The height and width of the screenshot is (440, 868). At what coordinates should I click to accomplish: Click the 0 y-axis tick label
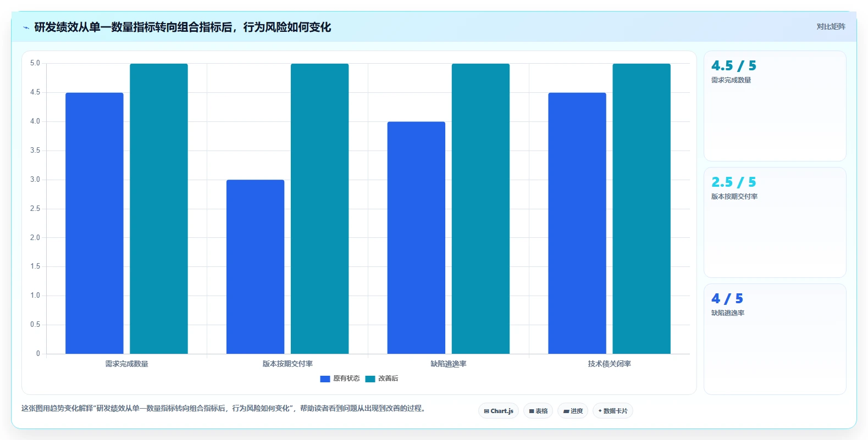pyautogui.click(x=38, y=354)
